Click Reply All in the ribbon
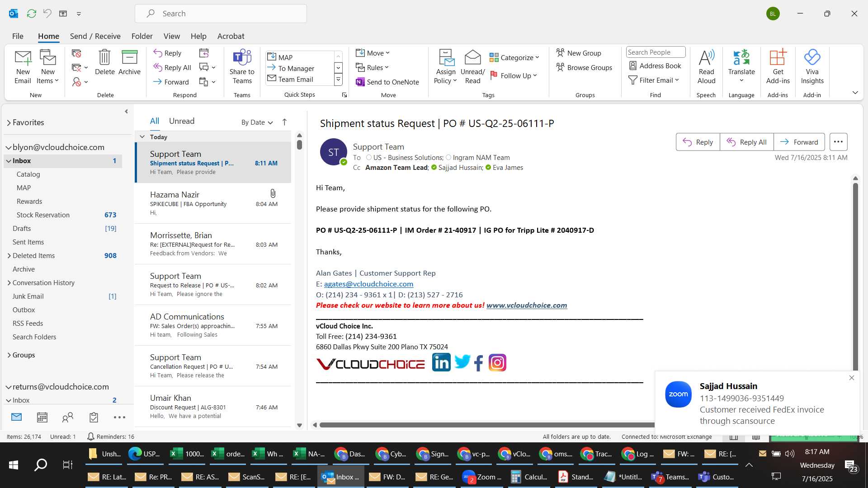 [x=172, y=67]
